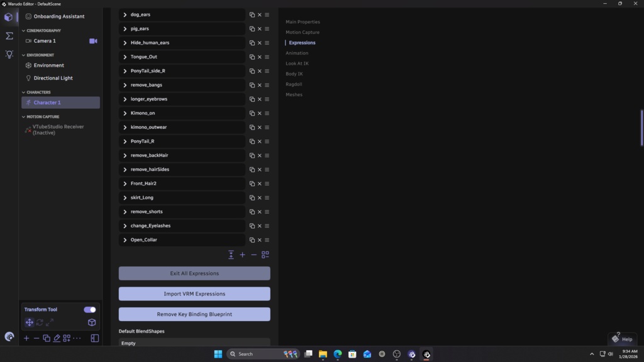Duplicate the skirt_Long expression

252,198
